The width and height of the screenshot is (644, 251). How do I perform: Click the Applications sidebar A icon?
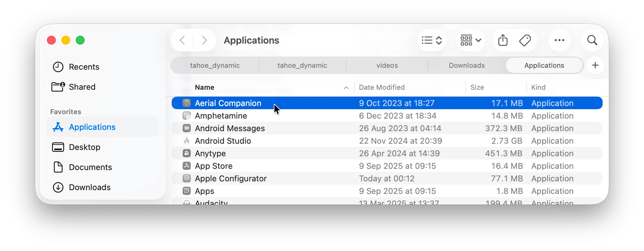[x=58, y=127]
